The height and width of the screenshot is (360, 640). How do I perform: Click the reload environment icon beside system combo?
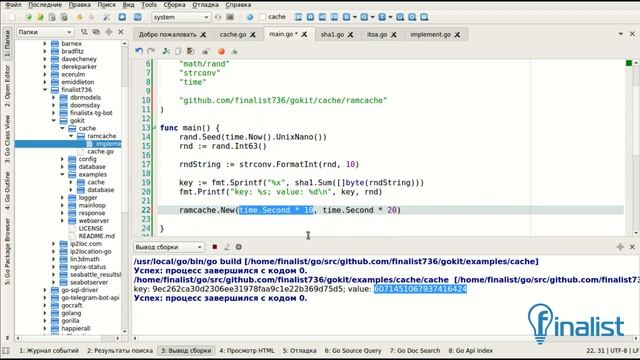point(218,17)
